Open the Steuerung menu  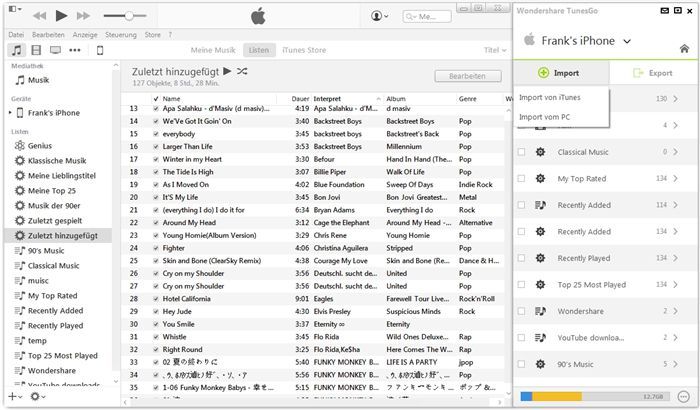click(x=121, y=34)
